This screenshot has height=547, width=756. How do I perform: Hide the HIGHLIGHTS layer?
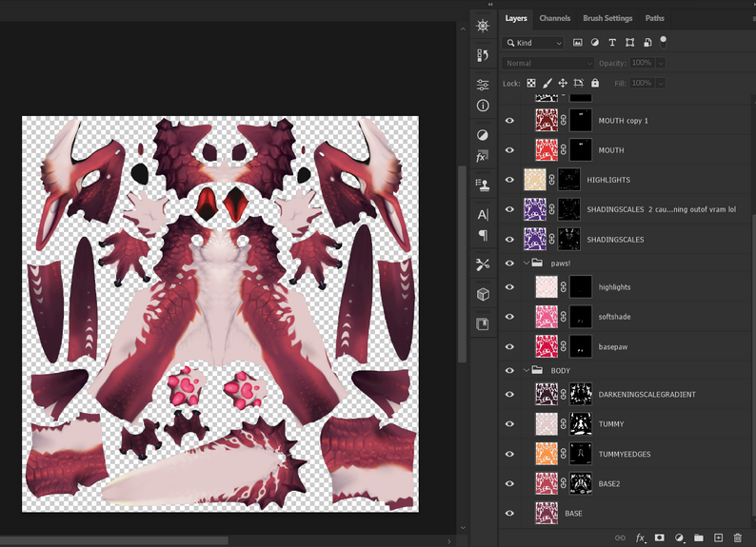(x=509, y=180)
